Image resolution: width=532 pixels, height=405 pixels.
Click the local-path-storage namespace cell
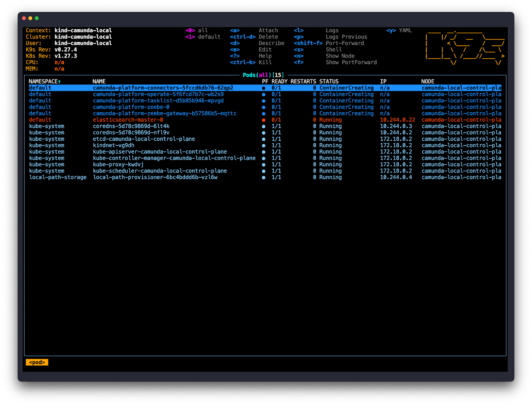[58, 177]
